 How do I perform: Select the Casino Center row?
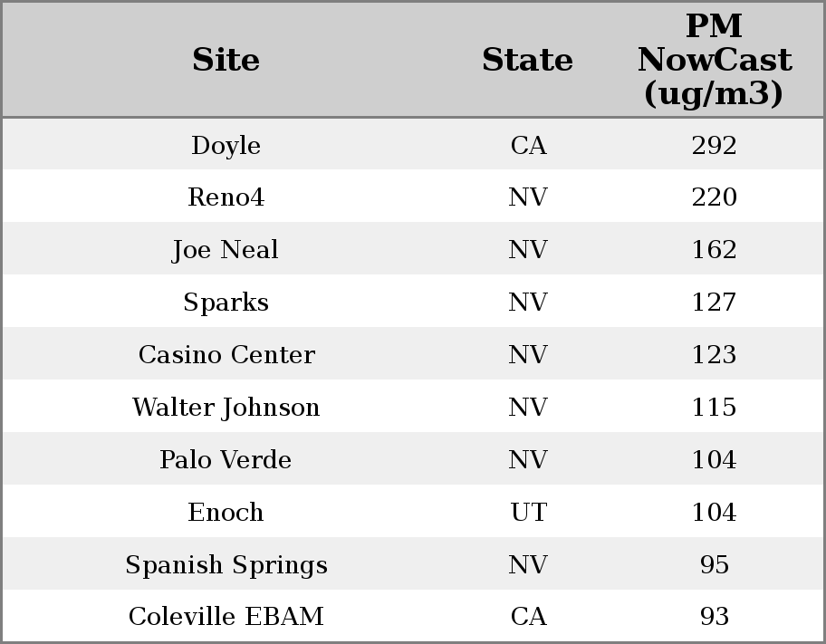click(x=226, y=355)
